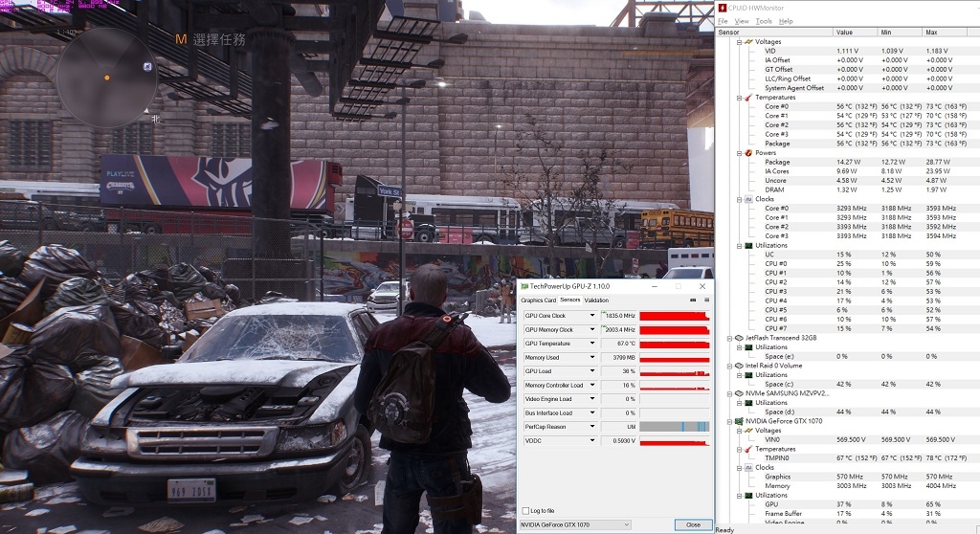This screenshot has height=534, width=980.
Task: Click the CPUID HWMonitor title bar logo
Action: [x=723, y=8]
